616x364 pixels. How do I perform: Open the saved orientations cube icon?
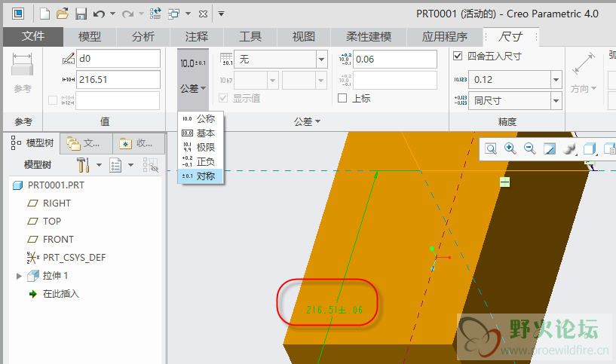pyautogui.click(x=590, y=148)
